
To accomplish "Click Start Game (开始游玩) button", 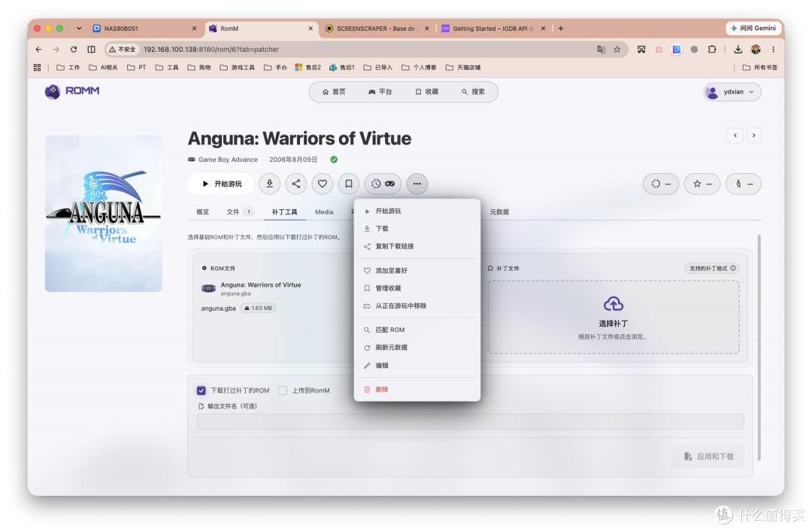I will [221, 184].
